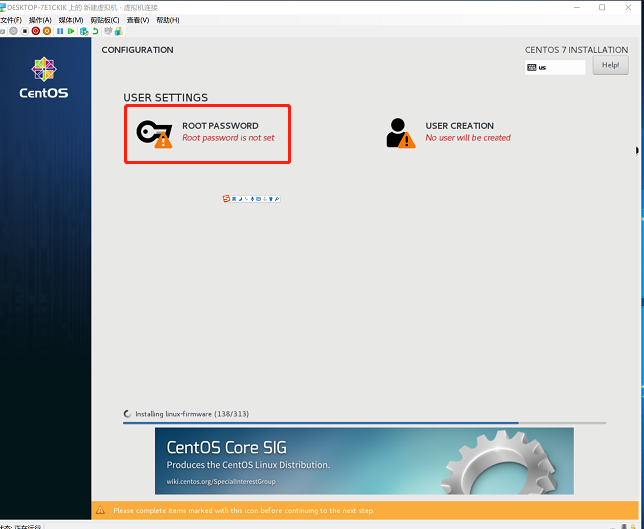Click the 'CENTOS 7 INSTALLATION' heading text
Viewport: 644px width, 529px height.
(x=576, y=50)
